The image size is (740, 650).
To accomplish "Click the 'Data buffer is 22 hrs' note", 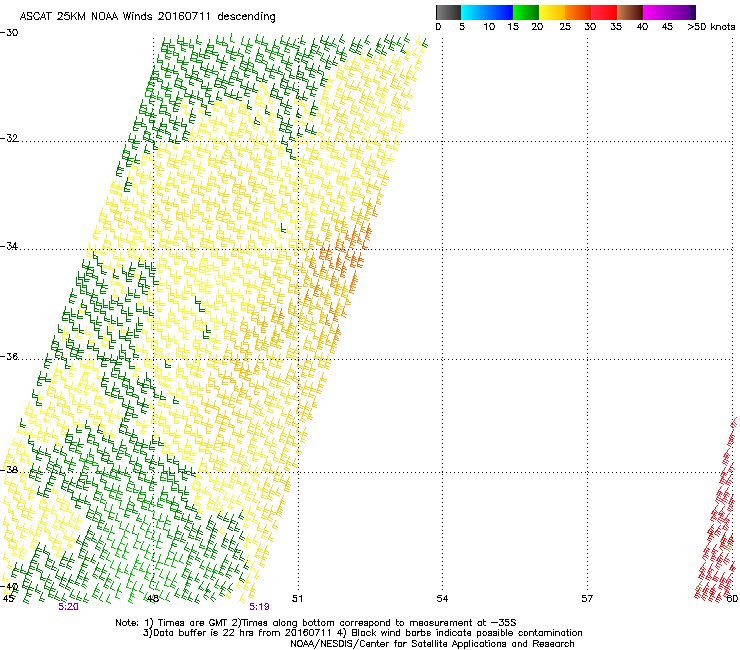I will pyautogui.click(x=362, y=633).
